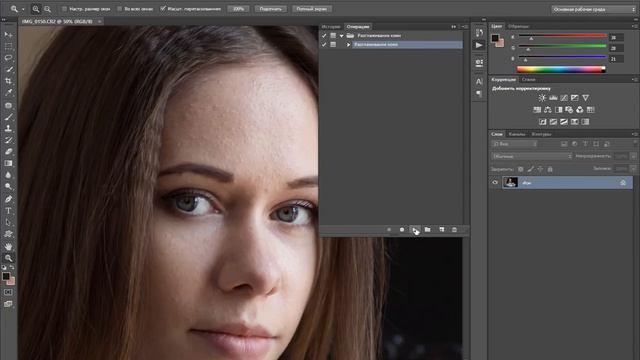
Task: Open the layer opacity slider arrow
Action: pos(633,156)
